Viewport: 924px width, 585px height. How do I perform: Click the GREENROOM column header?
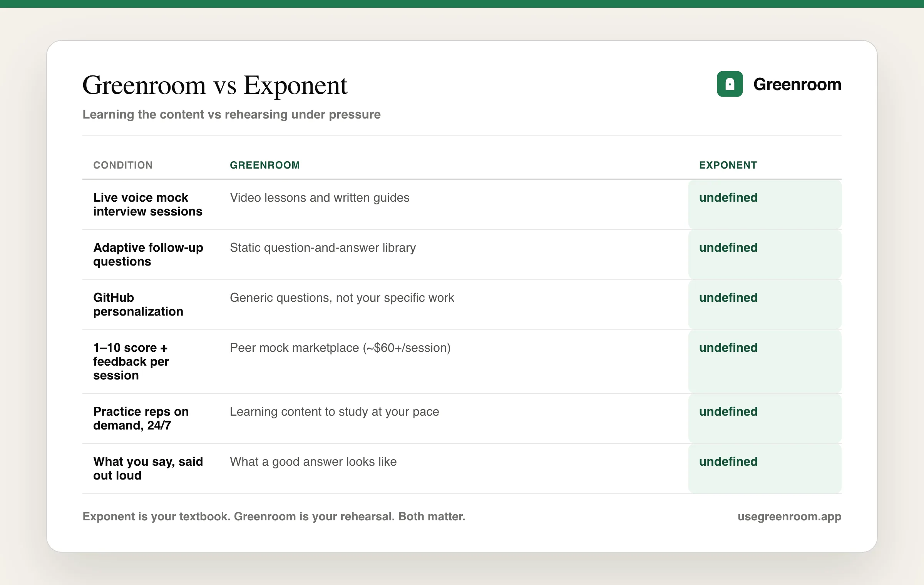pyautogui.click(x=265, y=165)
